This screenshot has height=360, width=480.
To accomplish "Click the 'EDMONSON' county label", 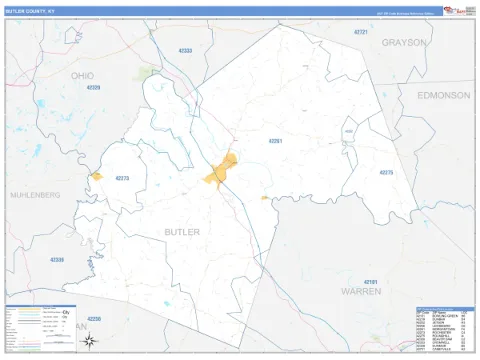I will coord(444,96).
